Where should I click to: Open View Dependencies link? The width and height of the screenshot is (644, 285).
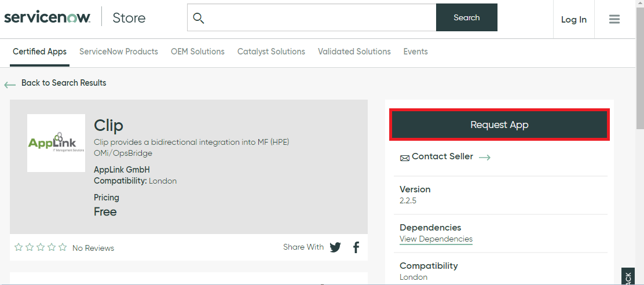pos(436,239)
